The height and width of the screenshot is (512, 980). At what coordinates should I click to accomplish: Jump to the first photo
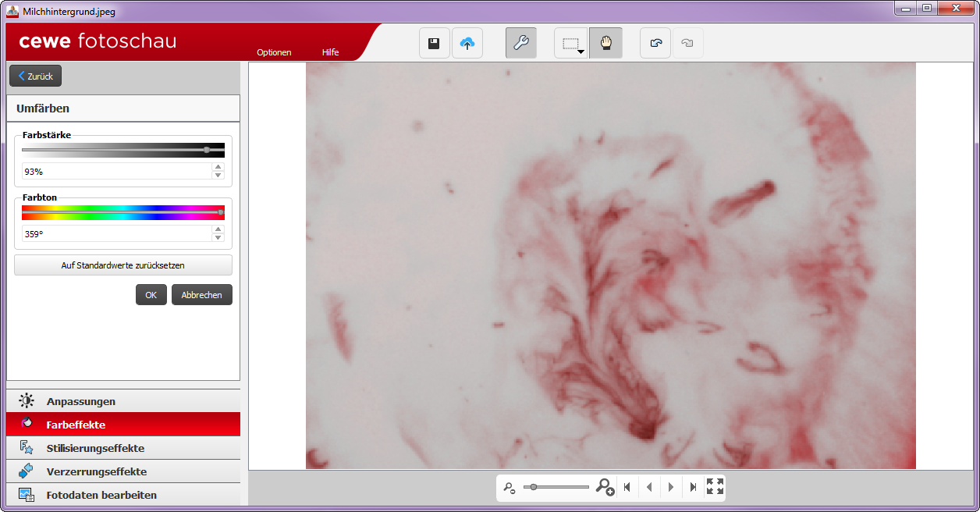(627, 487)
